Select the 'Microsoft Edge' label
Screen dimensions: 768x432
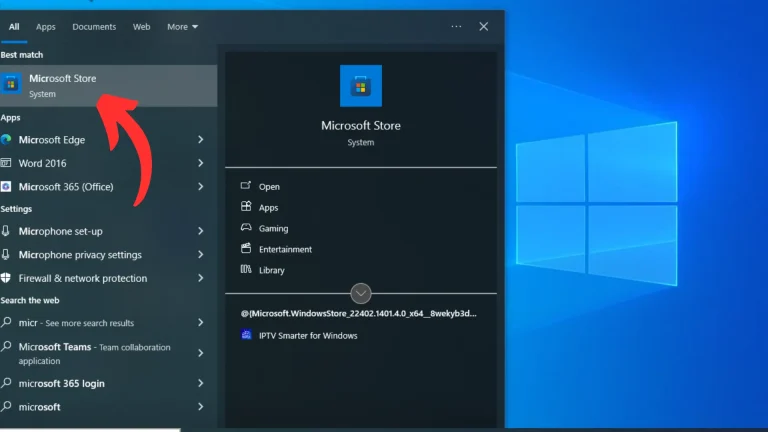tap(52, 140)
